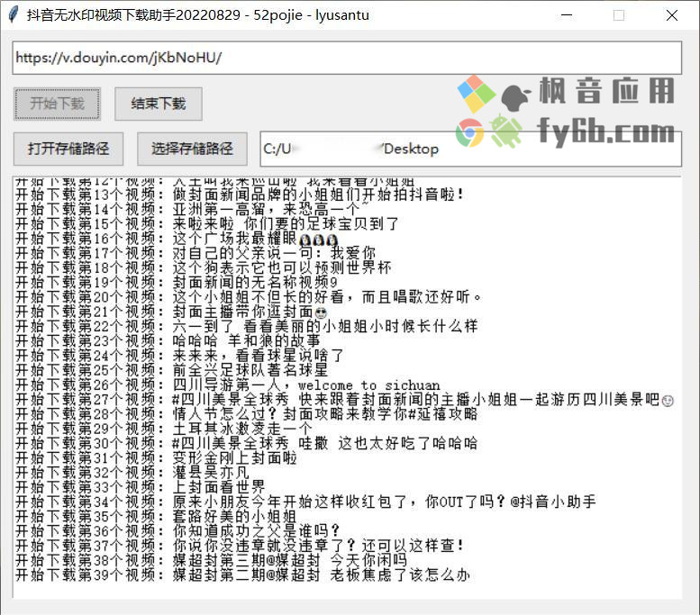This screenshot has height=615, width=700.
Task: Choose storage path via 选择存储路径
Action: [x=192, y=149]
